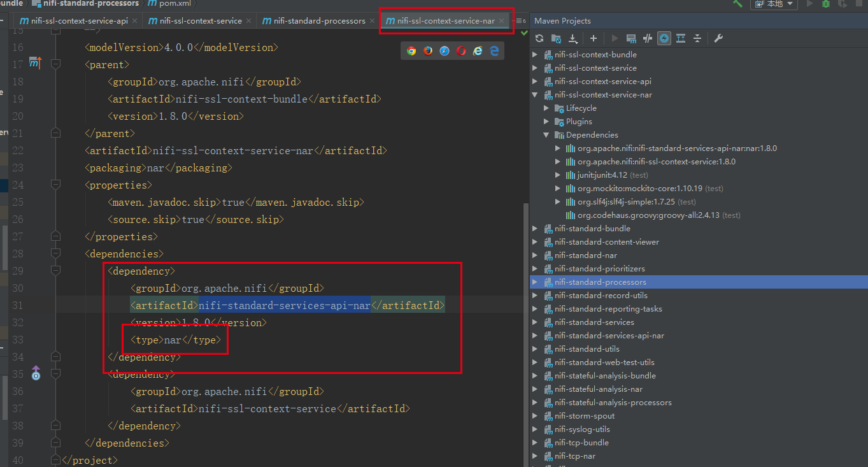The width and height of the screenshot is (868, 467).
Task: Toggle Maven offline mode
Action: (648, 38)
